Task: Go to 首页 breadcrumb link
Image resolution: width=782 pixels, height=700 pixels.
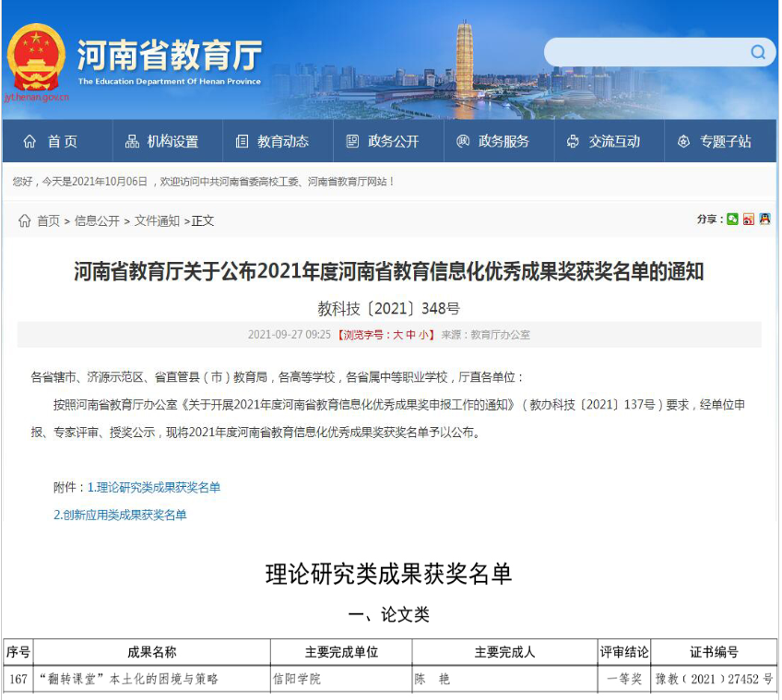Action: click(48, 221)
